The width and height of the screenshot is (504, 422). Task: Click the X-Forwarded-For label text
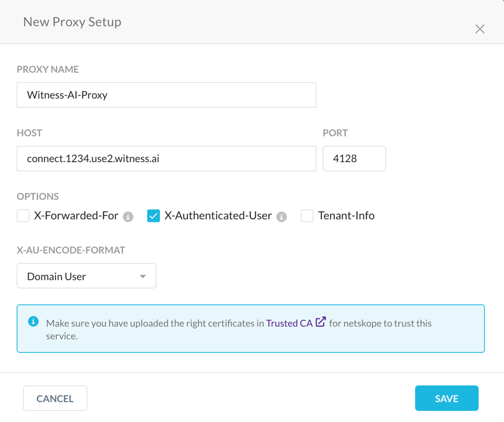[x=76, y=216]
